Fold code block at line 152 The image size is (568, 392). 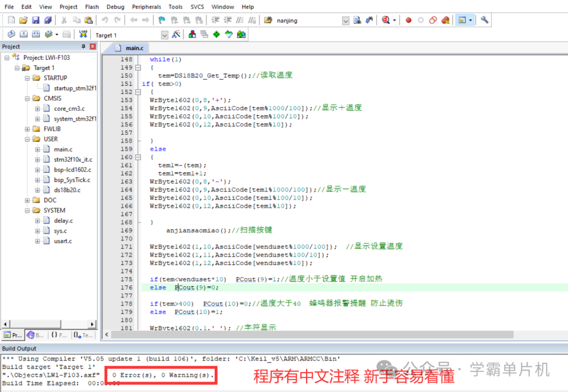click(138, 92)
